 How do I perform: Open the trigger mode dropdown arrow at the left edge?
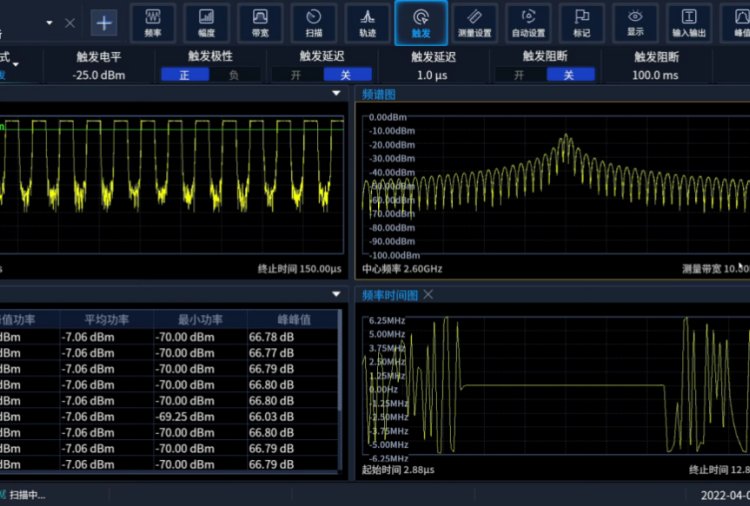tap(16, 64)
